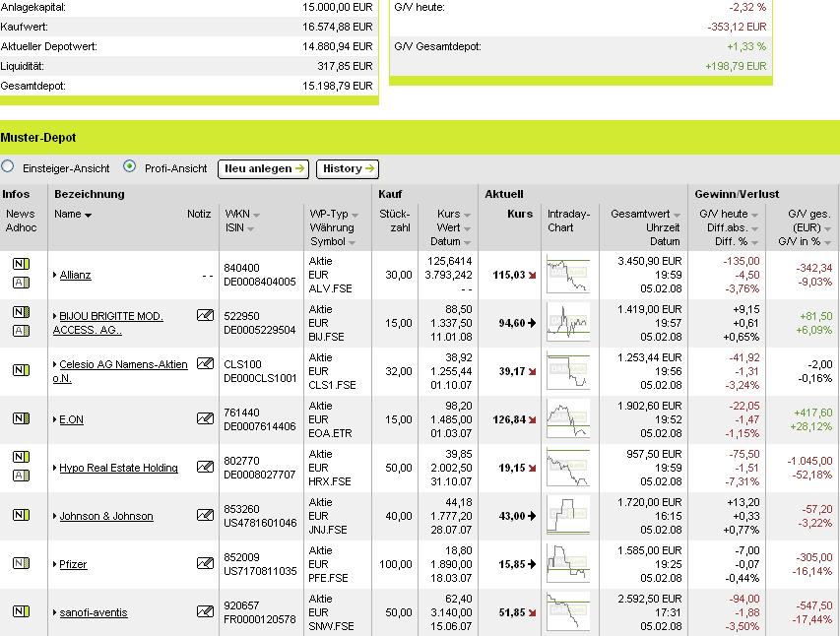Open the News icon for E.ON

tap(21, 417)
